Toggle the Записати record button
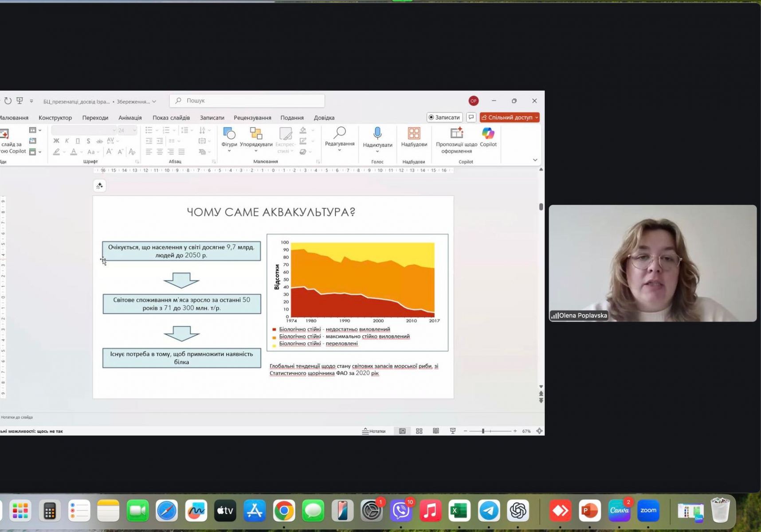The height and width of the screenshot is (532, 761). tap(444, 117)
